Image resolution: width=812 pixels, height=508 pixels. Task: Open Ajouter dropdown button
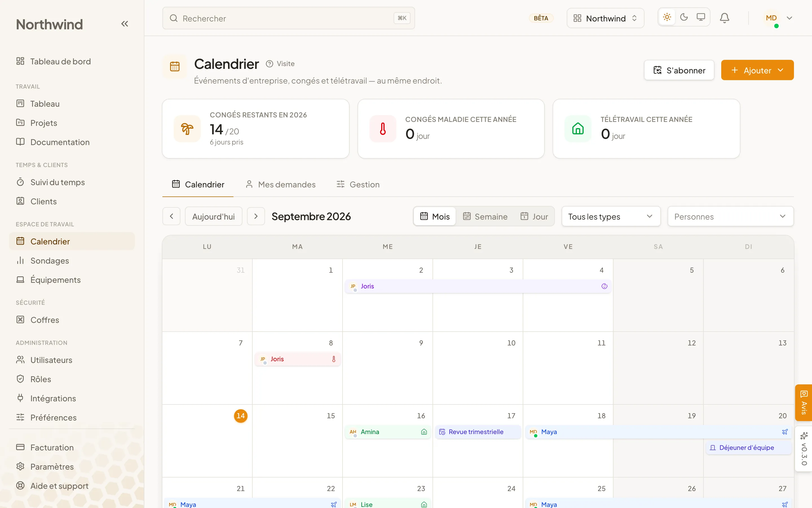[x=757, y=70]
